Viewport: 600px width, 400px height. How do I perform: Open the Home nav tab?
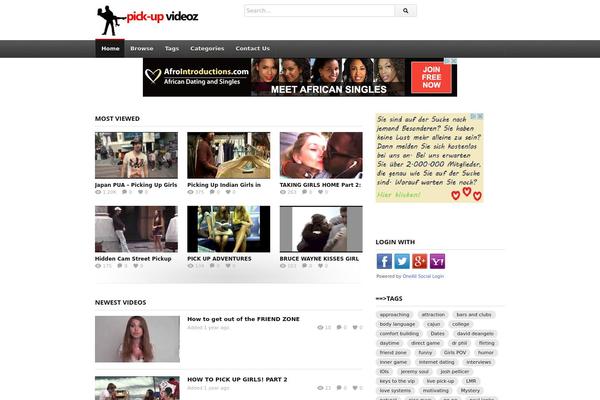pyautogui.click(x=110, y=49)
